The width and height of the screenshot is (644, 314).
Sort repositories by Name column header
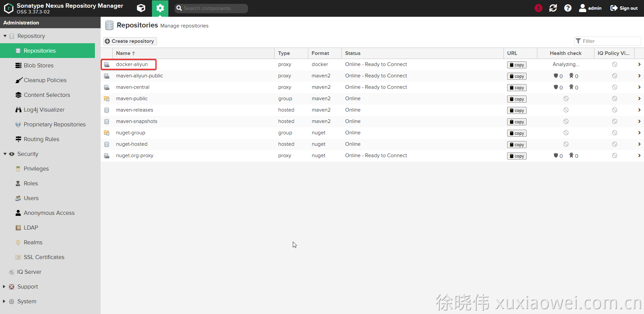point(123,53)
